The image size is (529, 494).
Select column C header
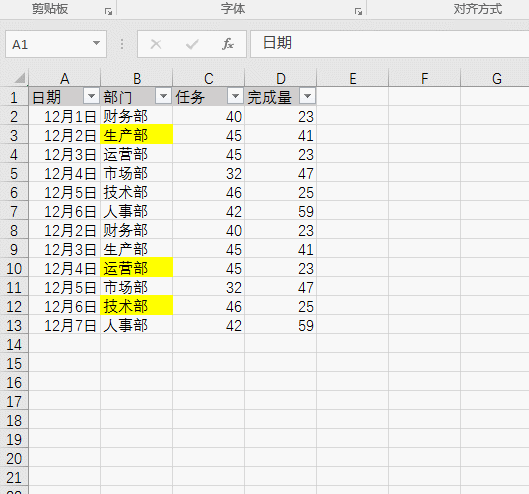coord(208,79)
